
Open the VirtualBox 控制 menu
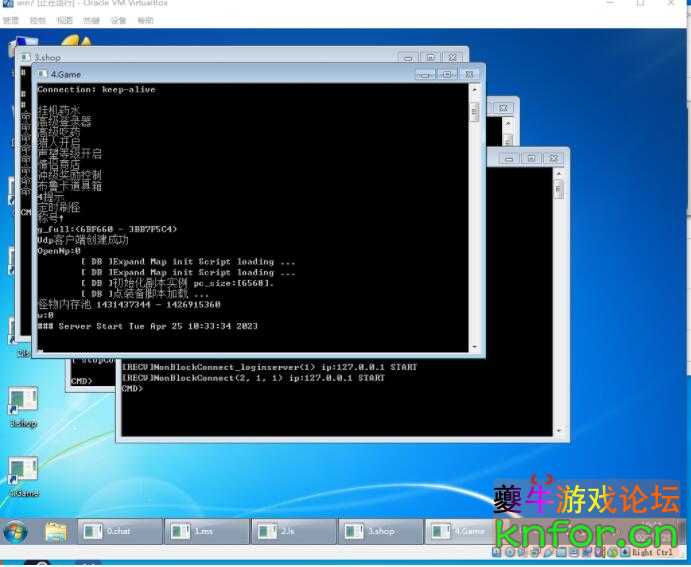click(x=37, y=20)
